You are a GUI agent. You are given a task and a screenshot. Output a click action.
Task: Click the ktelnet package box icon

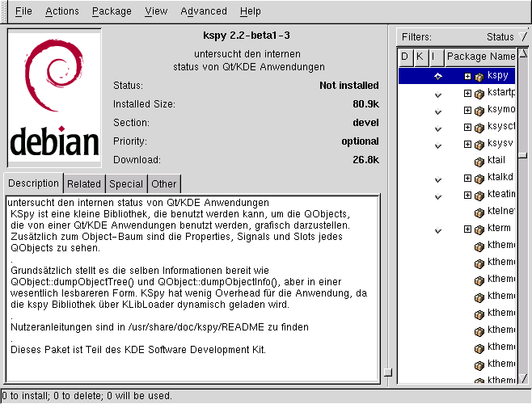click(x=479, y=212)
